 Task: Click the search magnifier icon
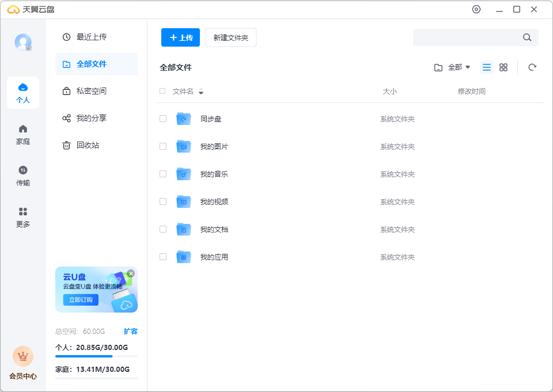coord(527,37)
